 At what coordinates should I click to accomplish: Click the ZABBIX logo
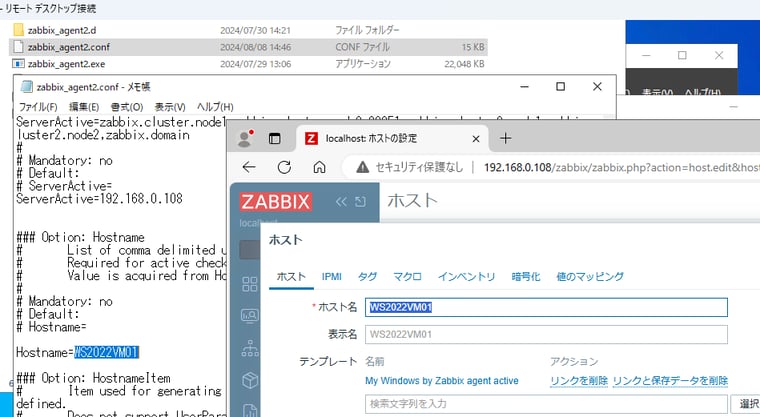click(275, 202)
